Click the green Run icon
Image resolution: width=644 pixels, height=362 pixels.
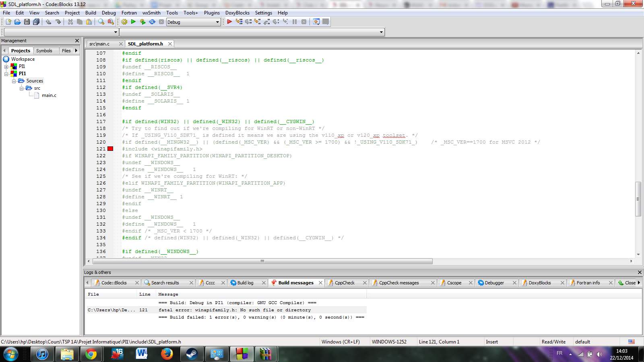(133, 22)
